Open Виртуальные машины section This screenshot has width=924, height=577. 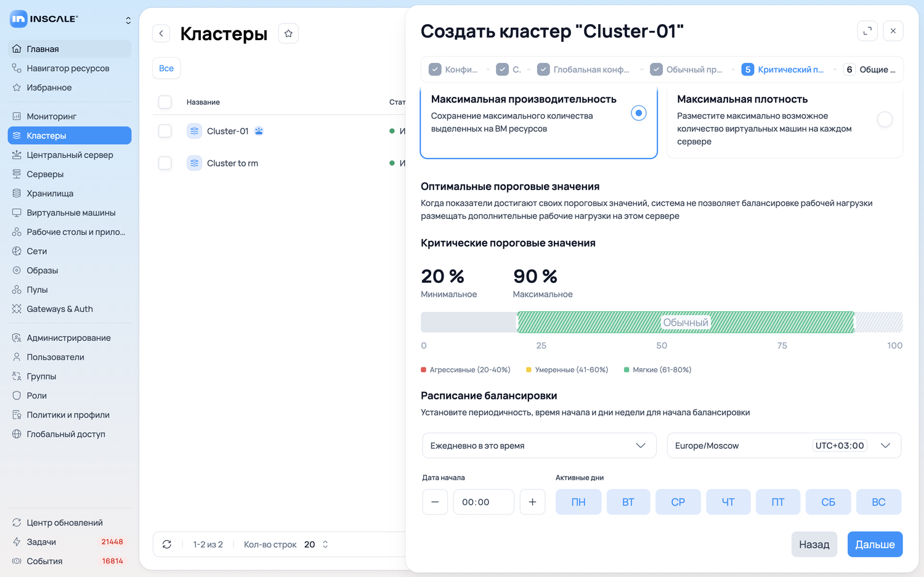pos(70,213)
